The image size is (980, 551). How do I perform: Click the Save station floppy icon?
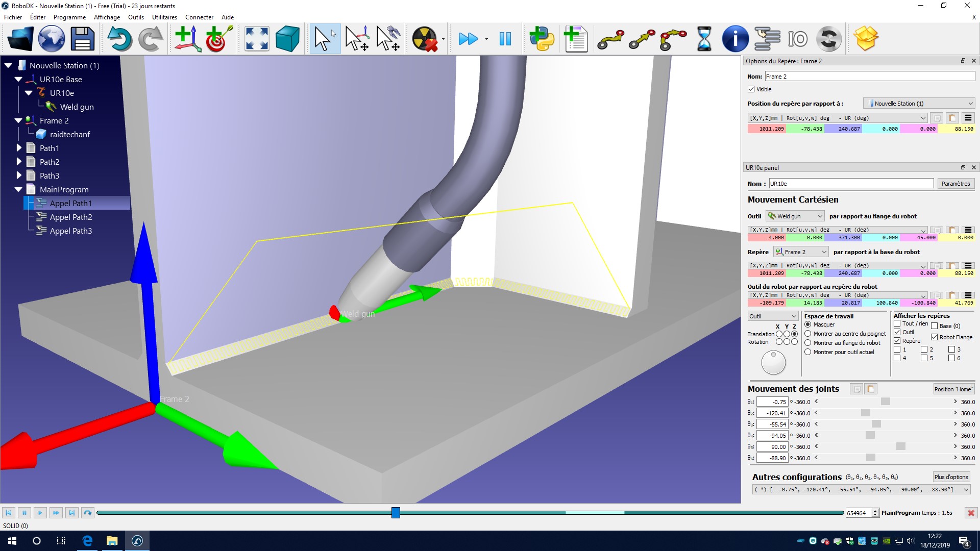pos(82,39)
